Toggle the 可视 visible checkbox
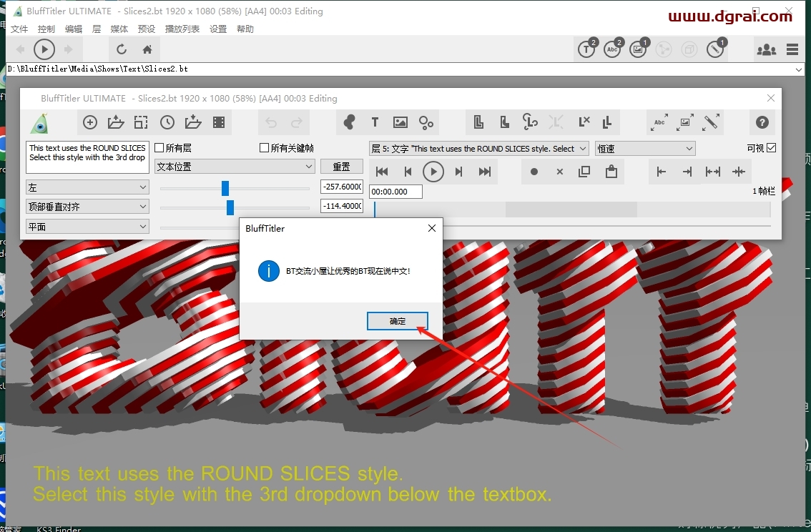811x532 pixels. pos(771,148)
